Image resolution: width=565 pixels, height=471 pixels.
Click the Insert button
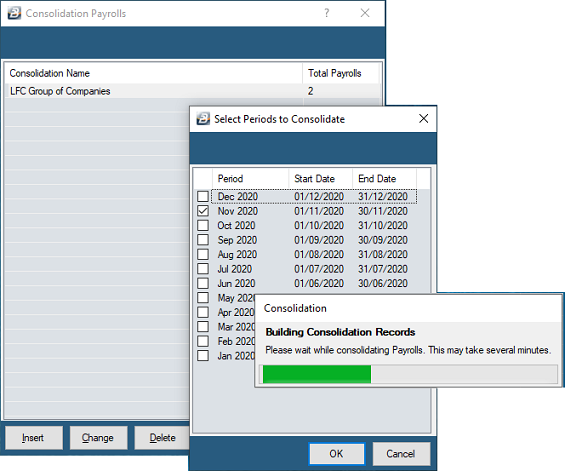34,437
